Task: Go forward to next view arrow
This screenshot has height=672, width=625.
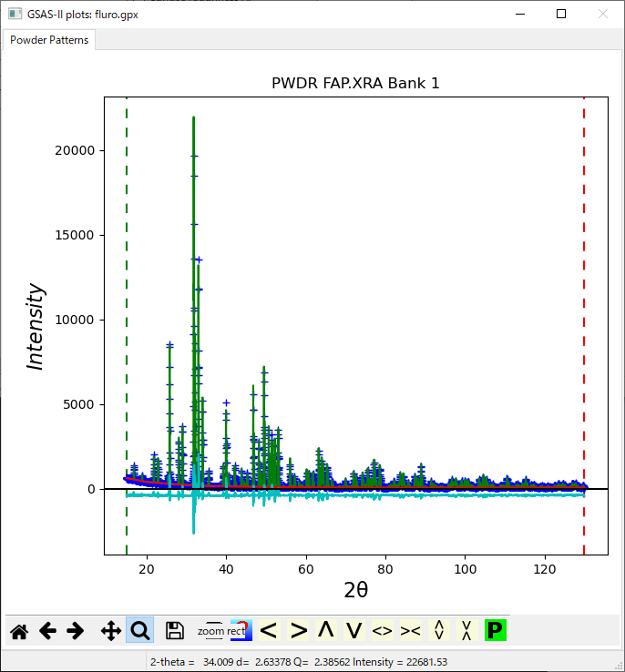Action: (76, 630)
